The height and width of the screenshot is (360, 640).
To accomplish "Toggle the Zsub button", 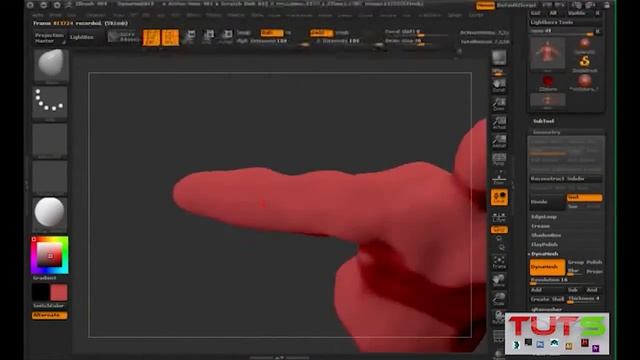I will coord(342,33).
